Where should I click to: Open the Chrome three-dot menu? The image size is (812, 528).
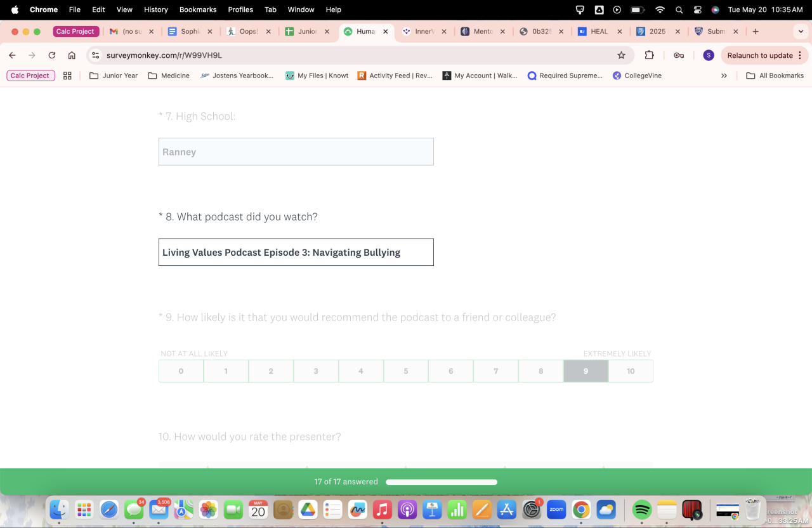800,55
